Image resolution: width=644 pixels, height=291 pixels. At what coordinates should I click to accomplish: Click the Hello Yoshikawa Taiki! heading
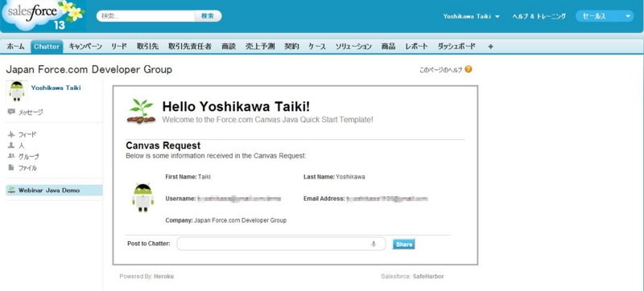[236, 107]
